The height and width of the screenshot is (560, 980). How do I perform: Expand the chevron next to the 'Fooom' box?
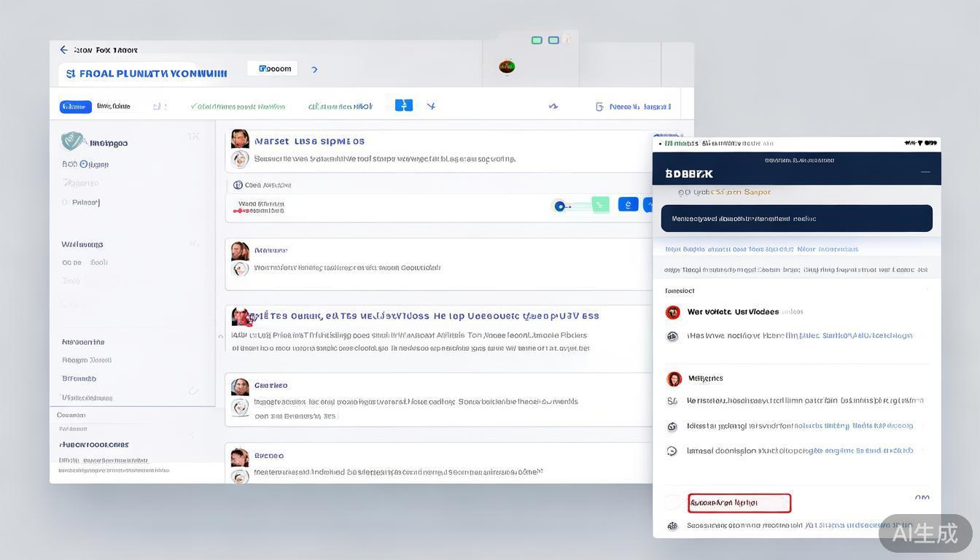point(314,70)
